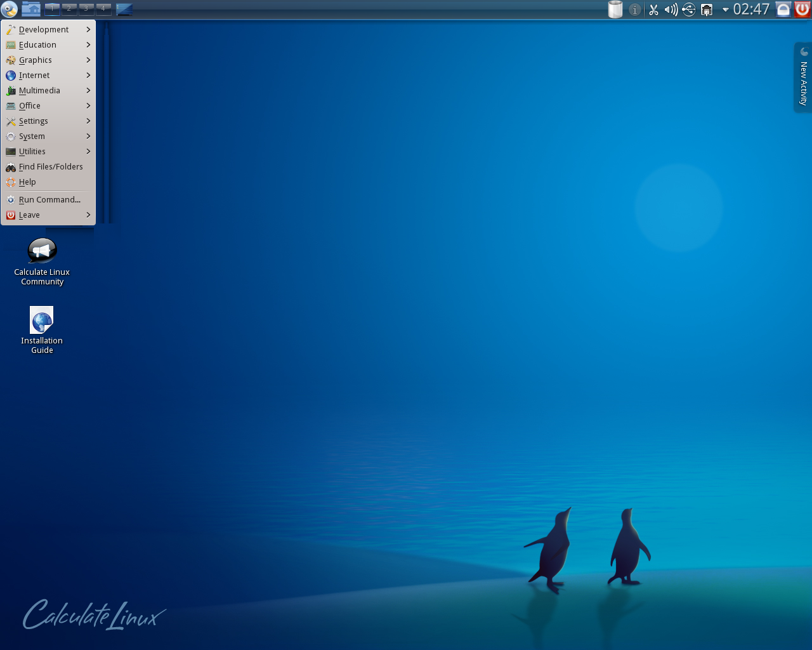Click the Education chalkboard icon
Screen dimensions: 812x650
pos(11,45)
